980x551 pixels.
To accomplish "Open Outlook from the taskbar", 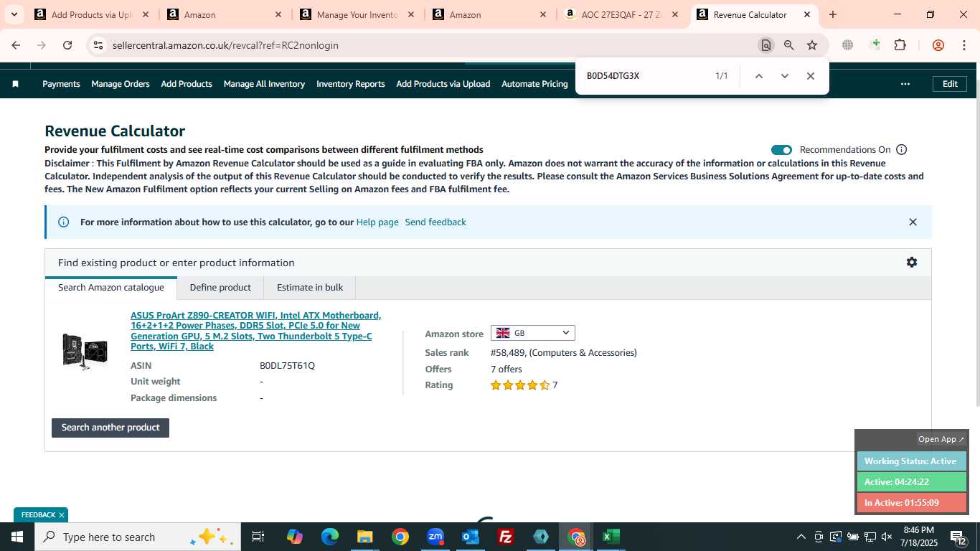I will click(x=471, y=537).
